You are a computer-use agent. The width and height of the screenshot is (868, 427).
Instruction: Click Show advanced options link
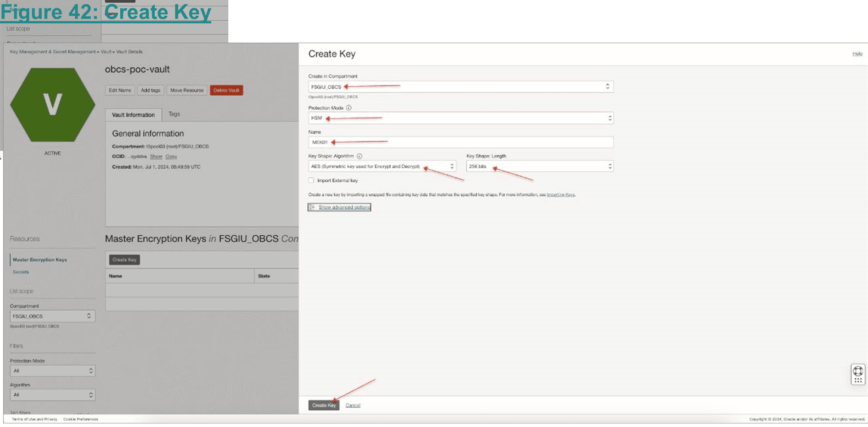pos(345,207)
